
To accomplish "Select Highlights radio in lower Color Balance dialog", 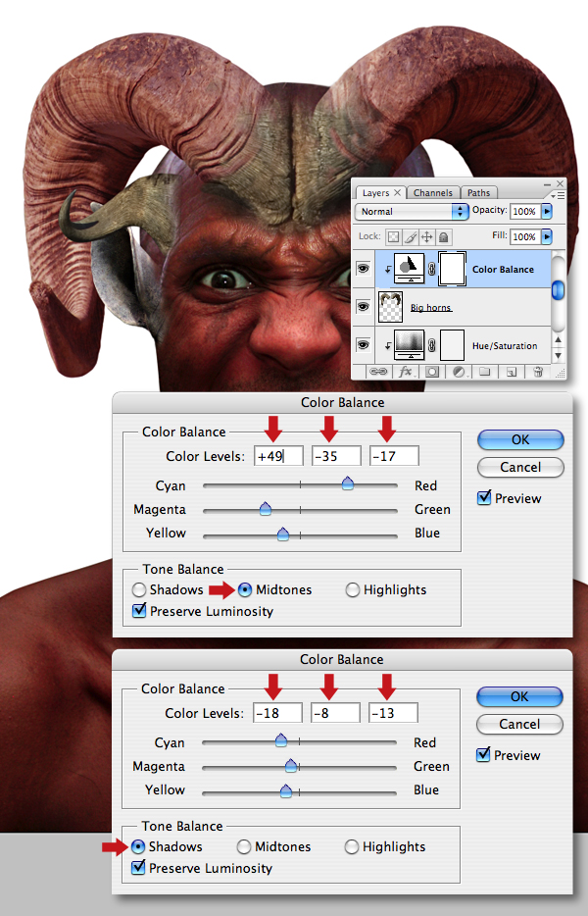I will click(352, 847).
